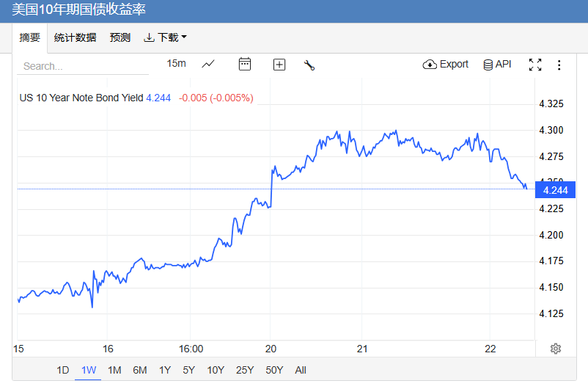
Task: Select the 1Y time range
Action: [x=165, y=370]
